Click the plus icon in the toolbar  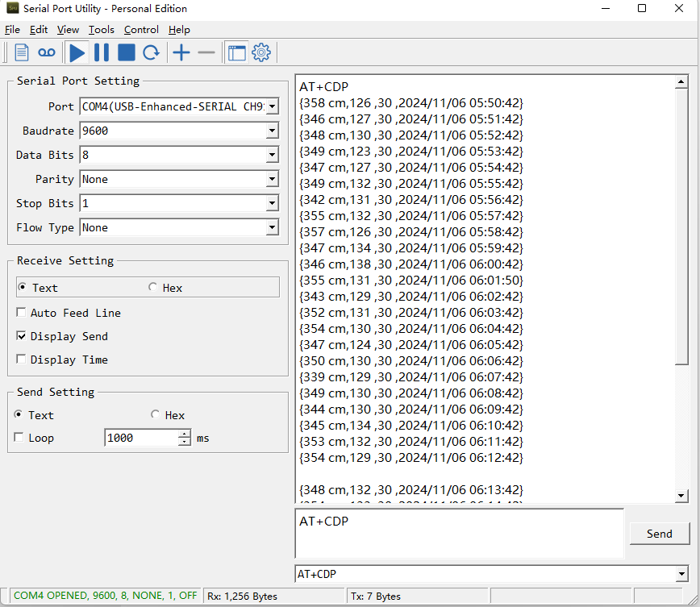181,52
